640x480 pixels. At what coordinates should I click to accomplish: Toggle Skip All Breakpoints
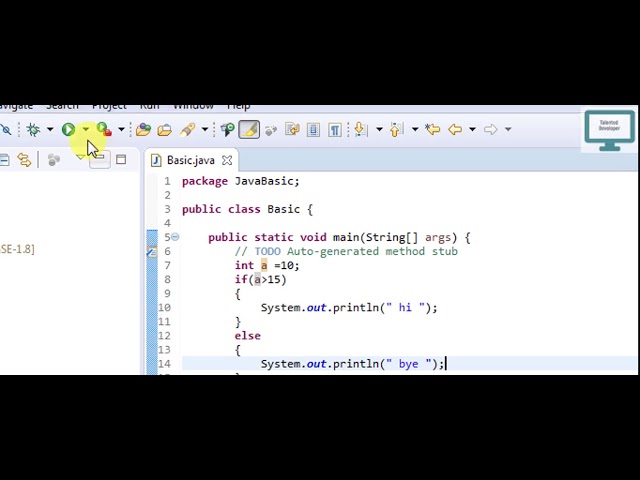click(x=6, y=130)
